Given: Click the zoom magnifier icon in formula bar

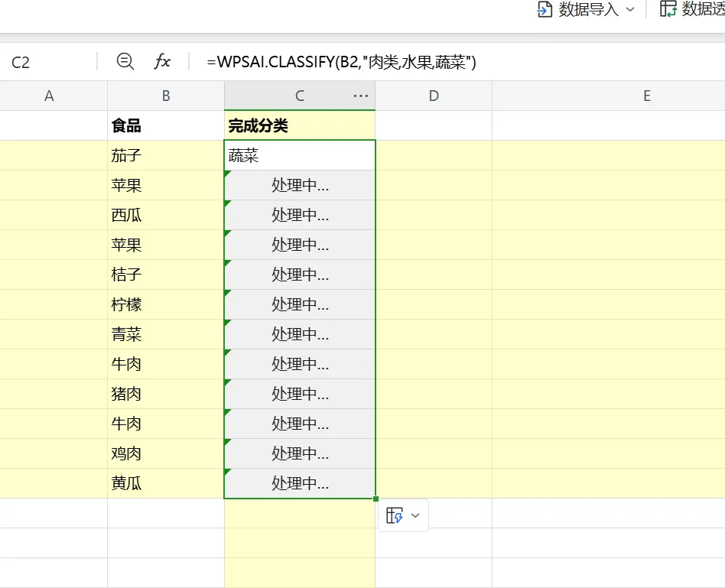Looking at the screenshot, I should point(125,61).
